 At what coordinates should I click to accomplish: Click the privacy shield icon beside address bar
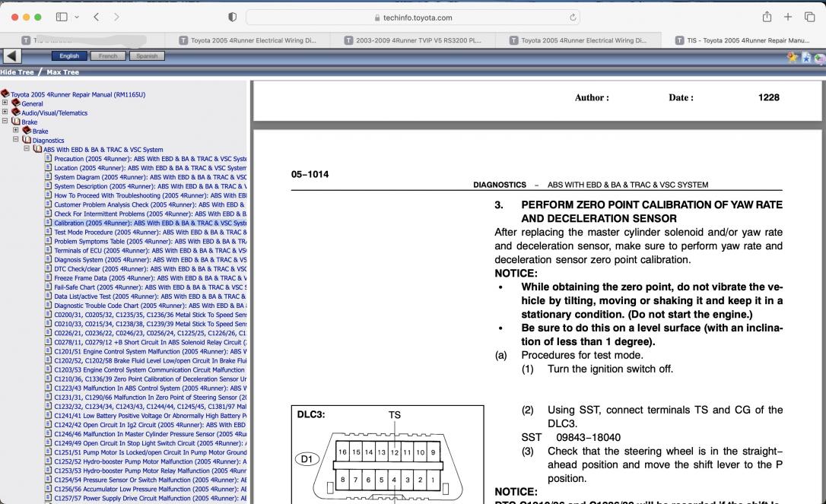click(x=232, y=17)
